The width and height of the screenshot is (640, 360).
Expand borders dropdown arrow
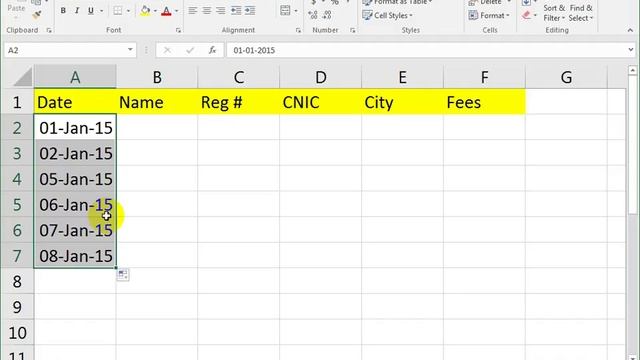[128, 11]
